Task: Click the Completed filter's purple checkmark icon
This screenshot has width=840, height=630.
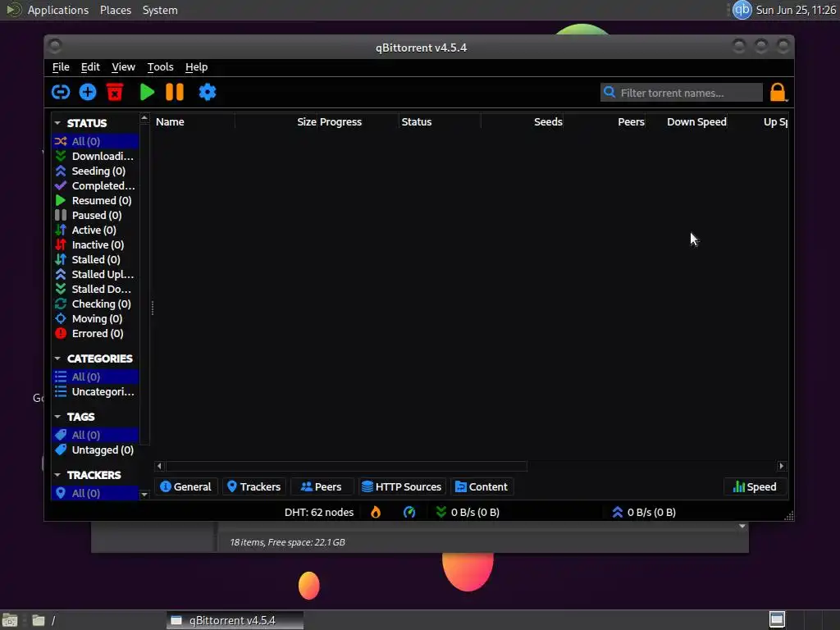Action: pos(61,185)
